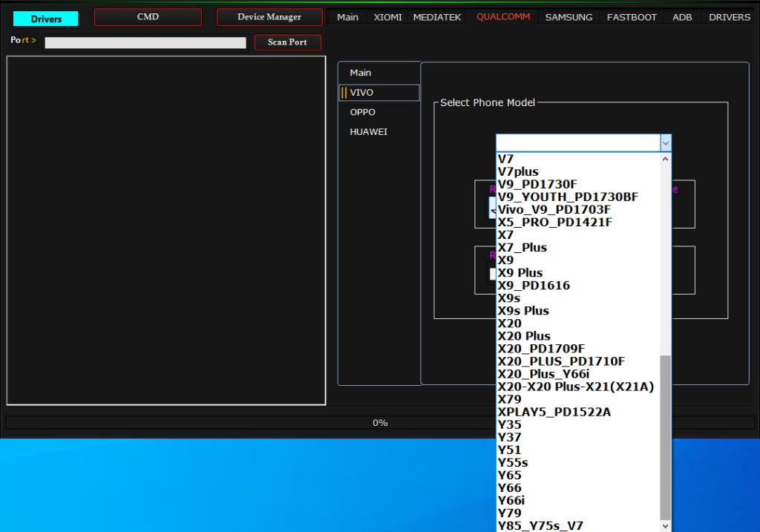Select Y37 model
The width and height of the screenshot is (760, 532).
coord(578,437)
